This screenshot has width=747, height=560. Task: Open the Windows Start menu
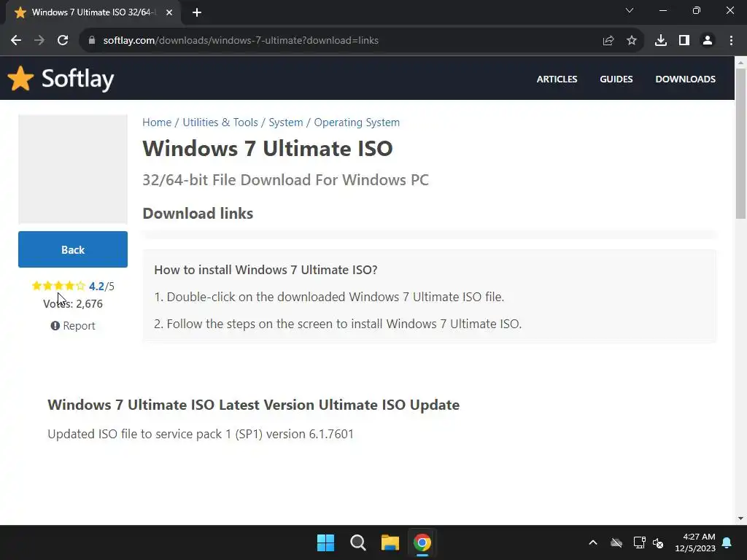[x=326, y=542]
